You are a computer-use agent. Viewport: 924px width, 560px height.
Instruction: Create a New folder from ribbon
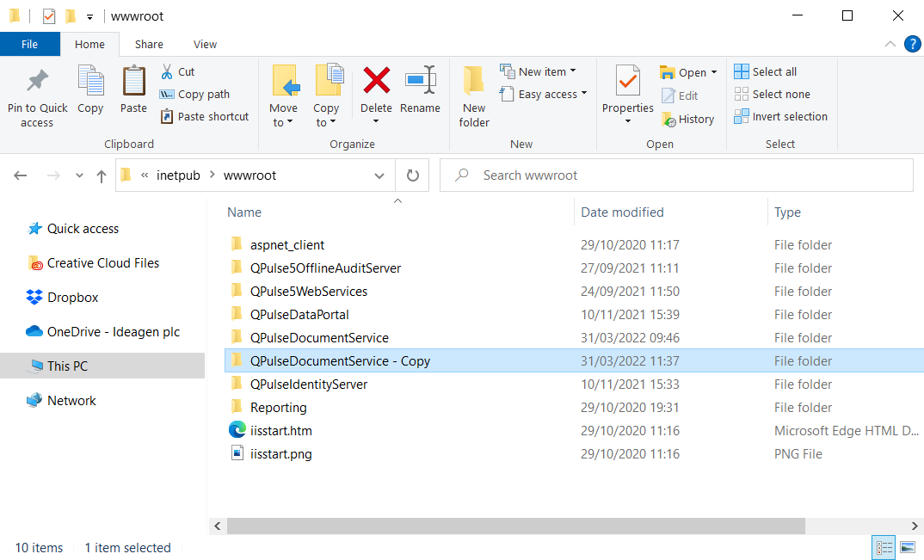[x=474, y=97]
